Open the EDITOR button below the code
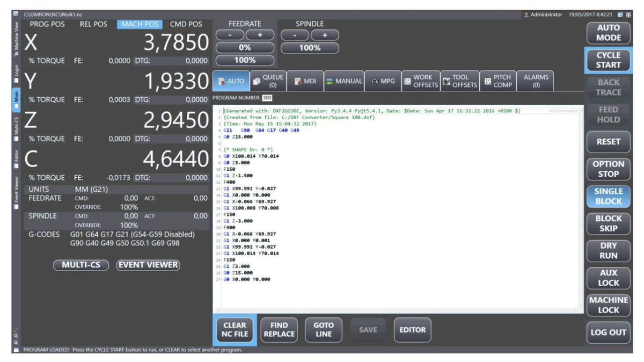The image size is (644, 362). pyautogui.click(x=412, y=330)
